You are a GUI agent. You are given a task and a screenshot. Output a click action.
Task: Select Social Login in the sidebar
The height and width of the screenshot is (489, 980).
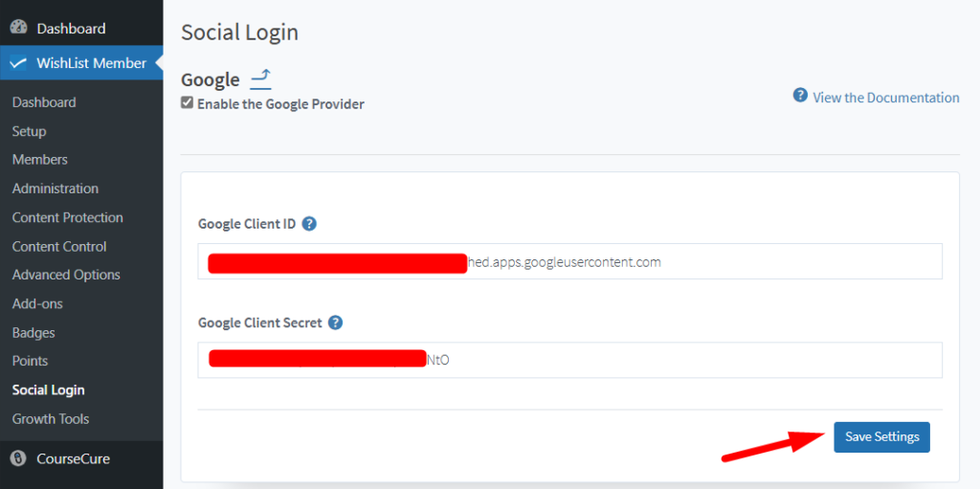click(48, 389)
